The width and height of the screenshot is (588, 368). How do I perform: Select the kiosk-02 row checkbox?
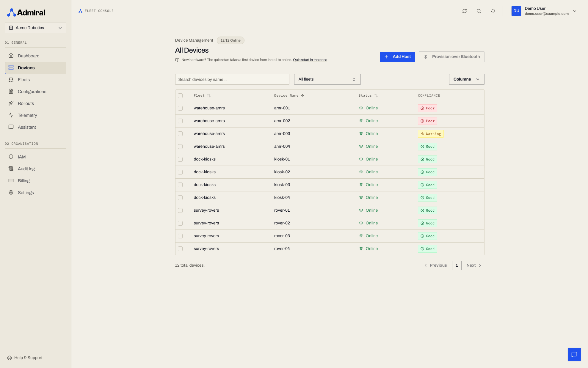(180, 172)
